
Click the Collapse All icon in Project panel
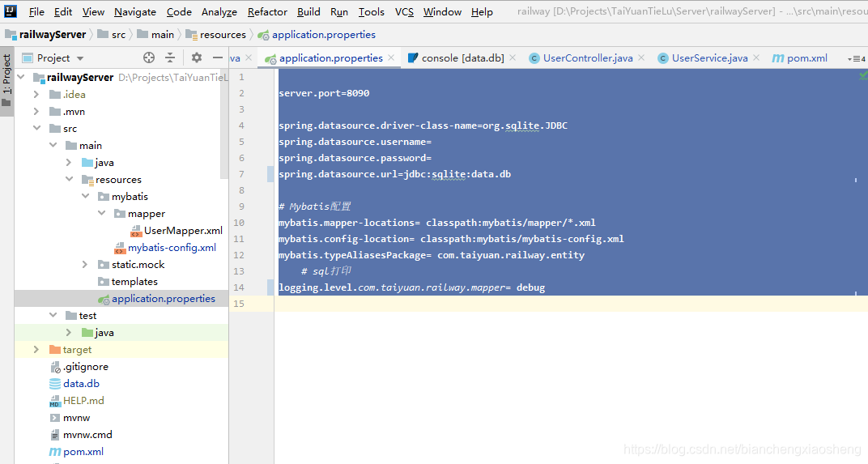tap(170, 57)
